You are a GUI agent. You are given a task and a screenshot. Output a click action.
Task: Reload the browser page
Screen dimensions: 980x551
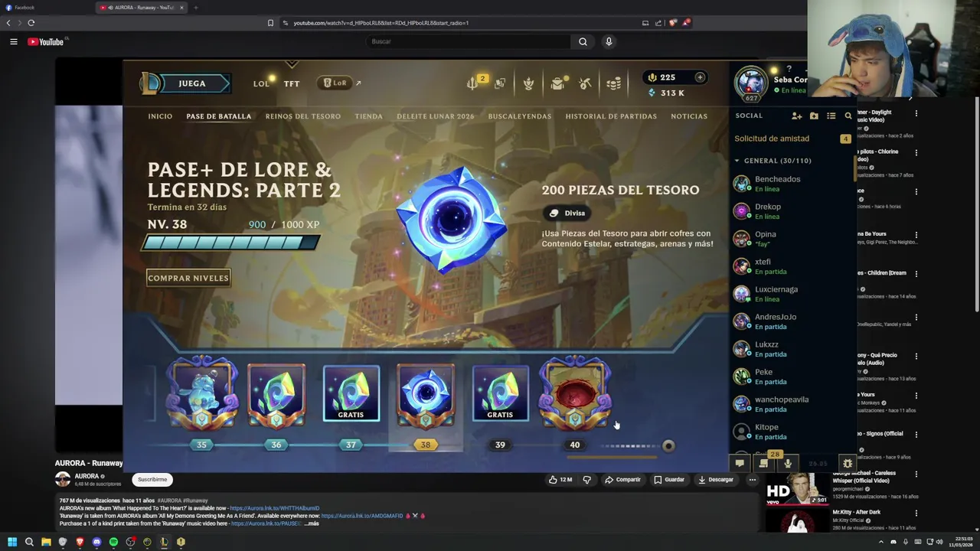point(31,23)
